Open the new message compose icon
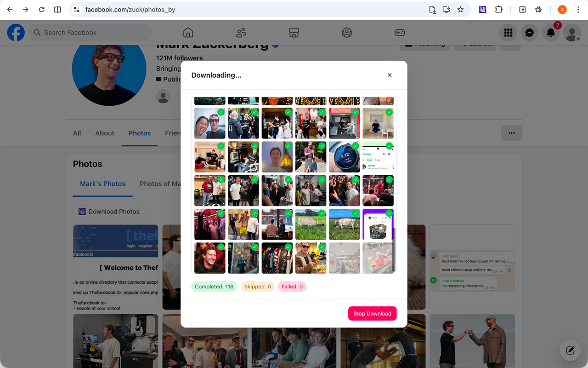The width and height of the screenshot is (588, 368). pos(570,351)
